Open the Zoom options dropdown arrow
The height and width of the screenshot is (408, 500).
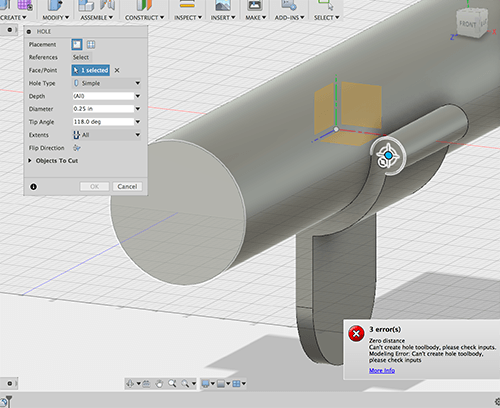coord(194,384)
